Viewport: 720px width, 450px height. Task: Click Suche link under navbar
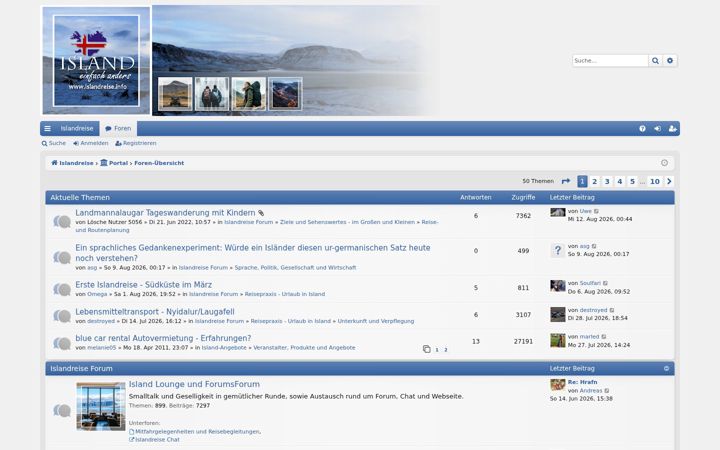click(54, 143)
